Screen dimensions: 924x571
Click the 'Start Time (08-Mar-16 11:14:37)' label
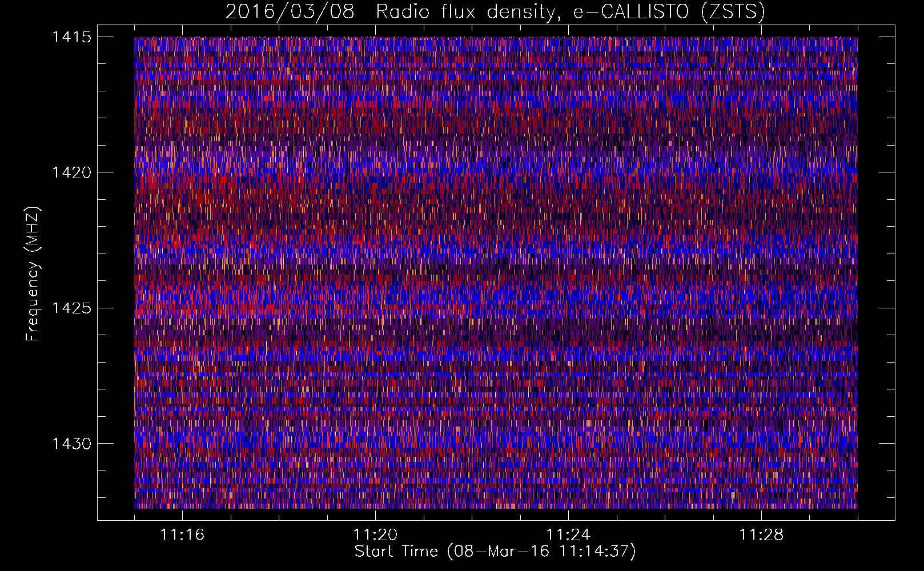[x=495, y=552]
